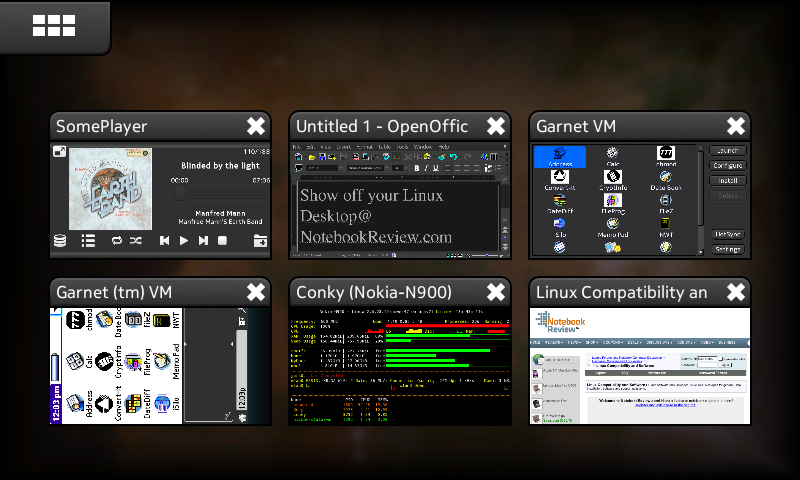Expand the paragraph style dropdown in OpenOffice
800x480 pixels.
[x=341, y=168]
